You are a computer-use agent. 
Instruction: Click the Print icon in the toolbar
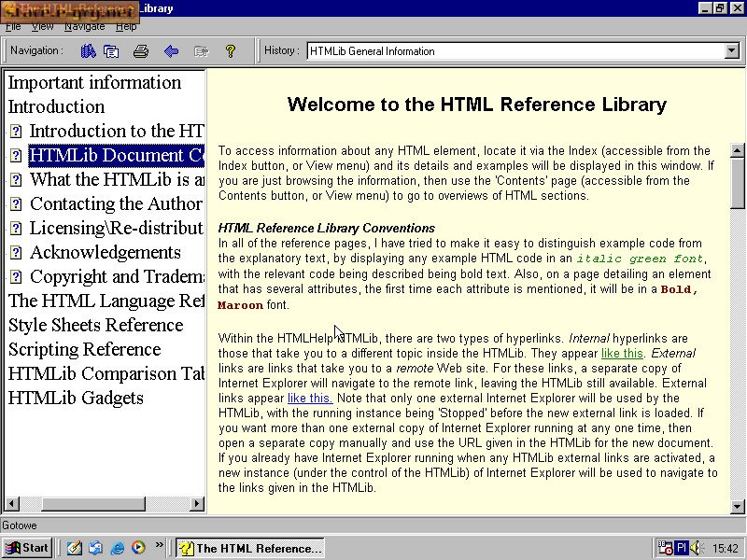[141, 51]
